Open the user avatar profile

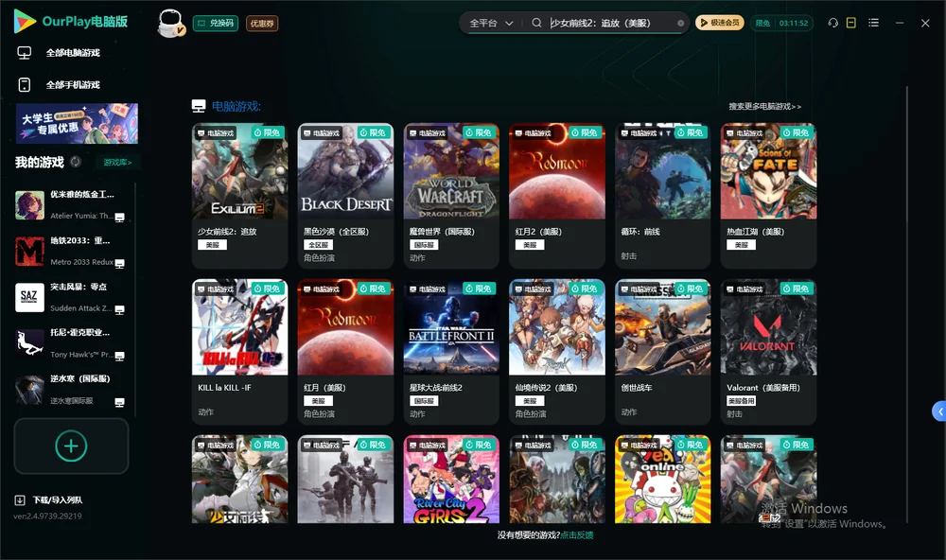click(170, 23)
